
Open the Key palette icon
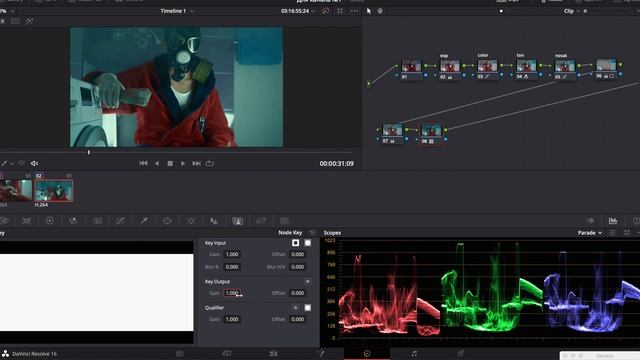point(238,221)
